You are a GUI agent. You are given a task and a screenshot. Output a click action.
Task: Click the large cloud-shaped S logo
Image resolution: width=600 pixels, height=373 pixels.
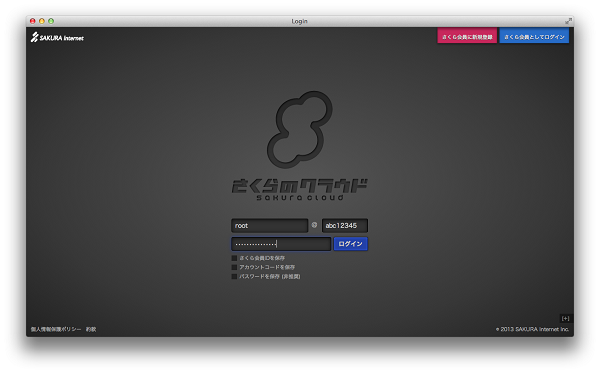point(300,130)
